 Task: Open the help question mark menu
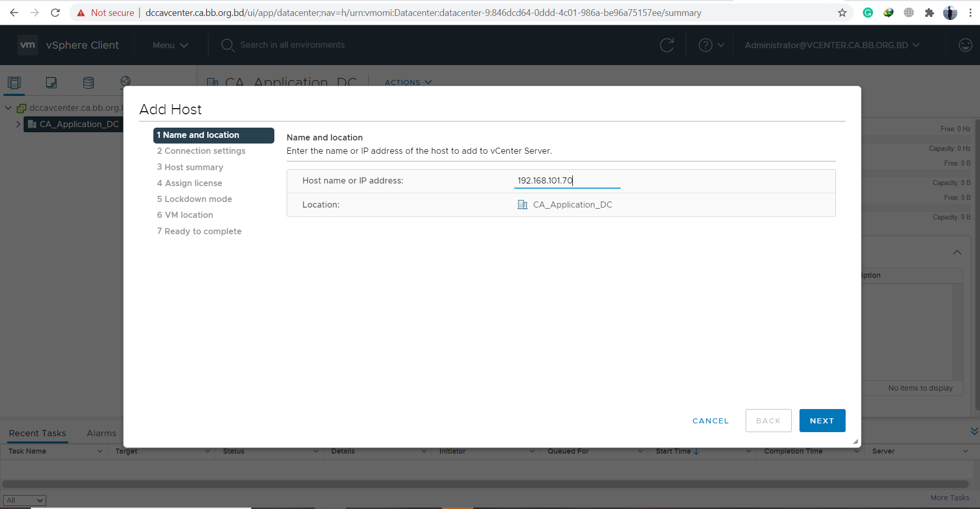[711, 45]
